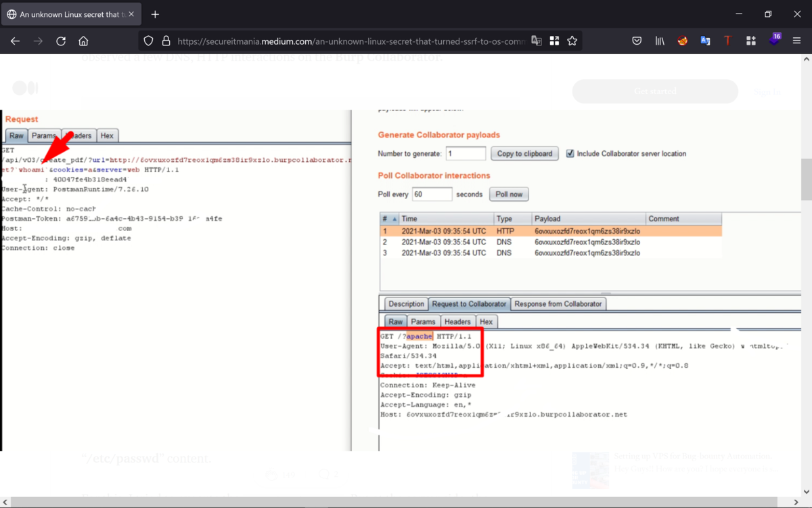Sort interactions by the # column header

pos(389,219)
